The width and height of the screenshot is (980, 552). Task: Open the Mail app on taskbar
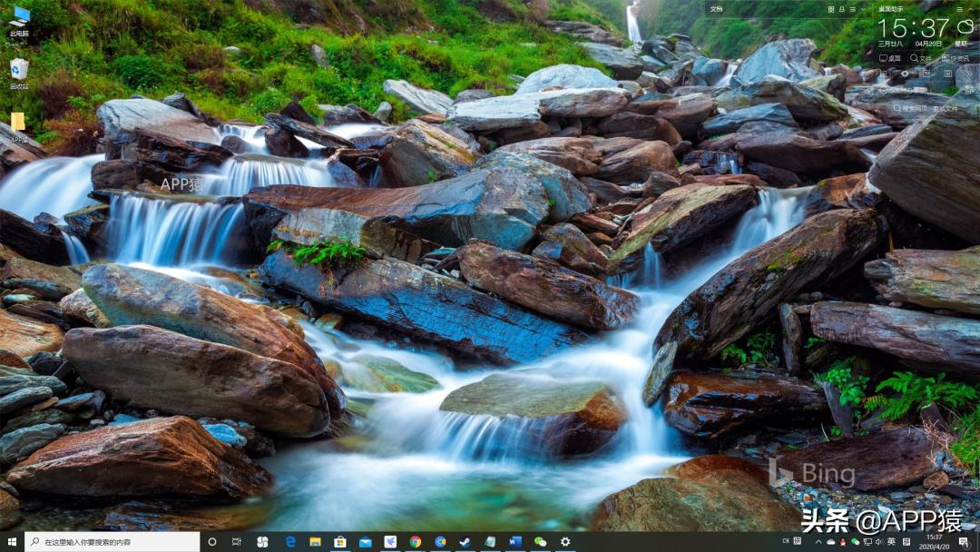point(365,542)
